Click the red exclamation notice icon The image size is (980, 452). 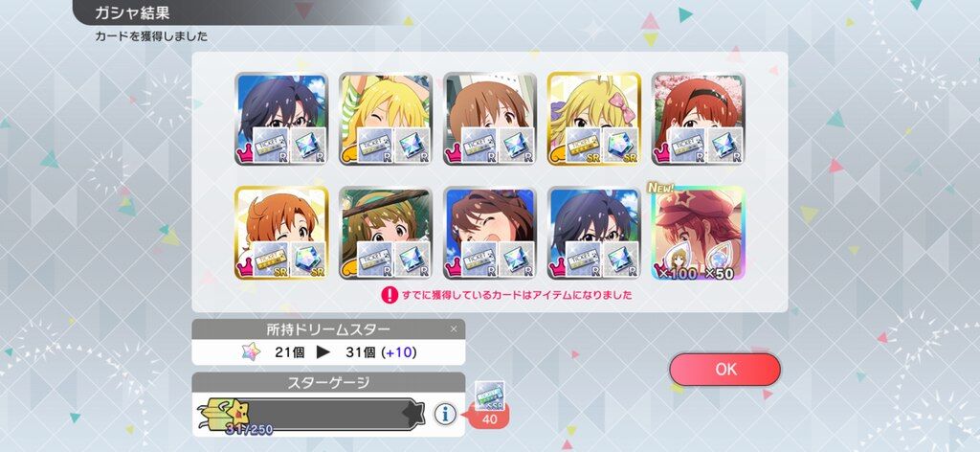(x=390, y=295)
